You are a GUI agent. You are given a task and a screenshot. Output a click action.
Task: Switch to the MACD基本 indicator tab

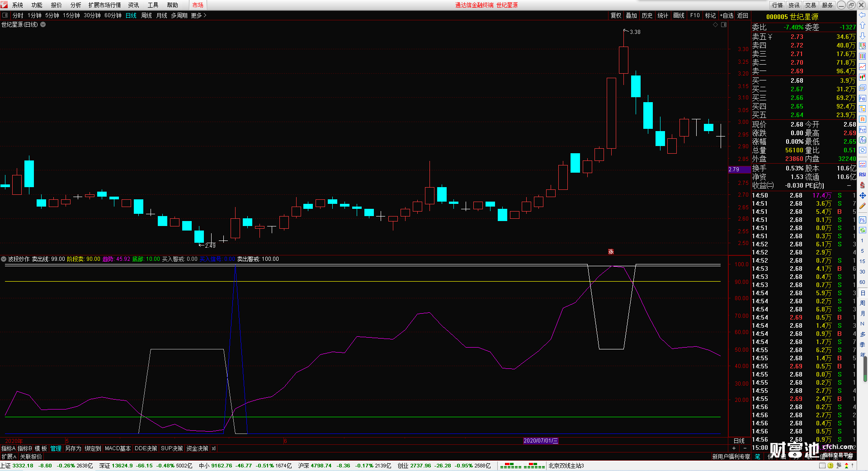point(118,448)
